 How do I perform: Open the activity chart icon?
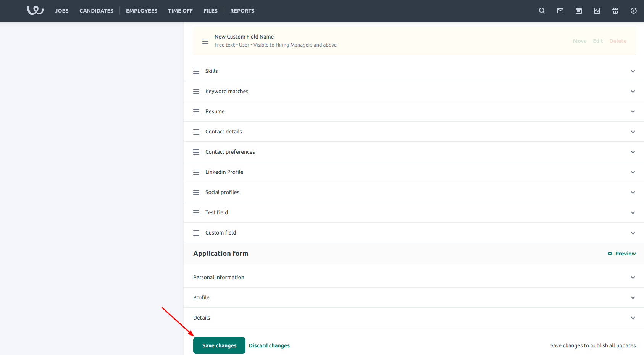[597, 11]
